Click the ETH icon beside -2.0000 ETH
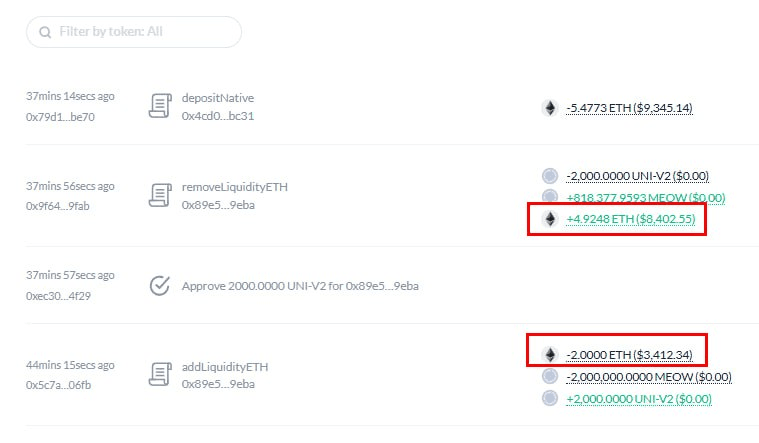This screenshot has height=443, width=759. coord(550,354)
